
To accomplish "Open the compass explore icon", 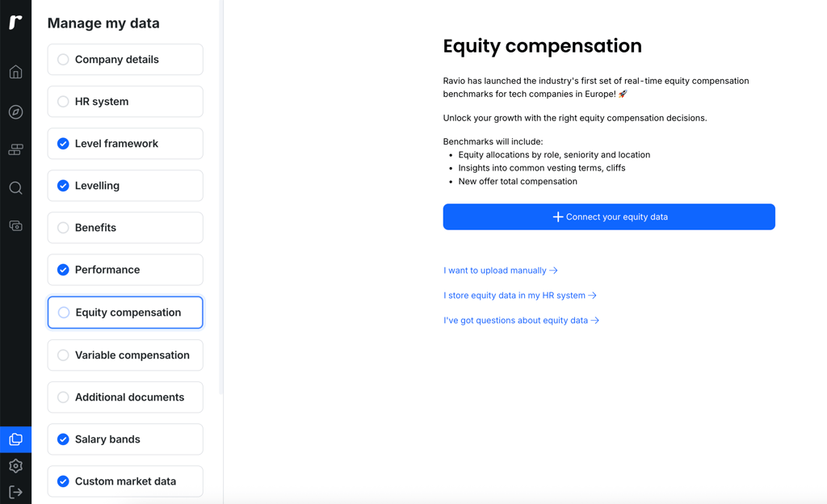I will (16, 111).
